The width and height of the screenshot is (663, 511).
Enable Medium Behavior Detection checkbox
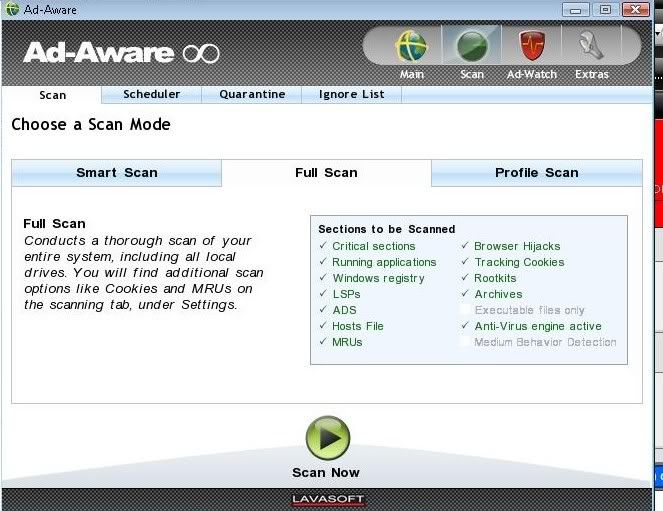tap(465, 342)
